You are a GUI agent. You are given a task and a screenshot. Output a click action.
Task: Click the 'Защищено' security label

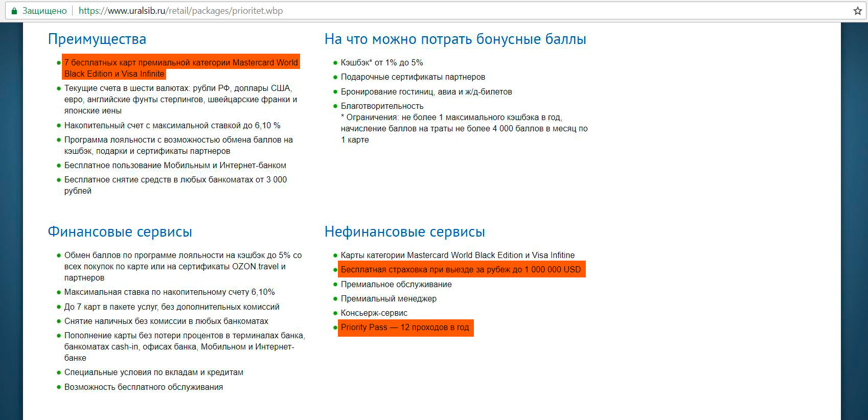pos(44,11)
